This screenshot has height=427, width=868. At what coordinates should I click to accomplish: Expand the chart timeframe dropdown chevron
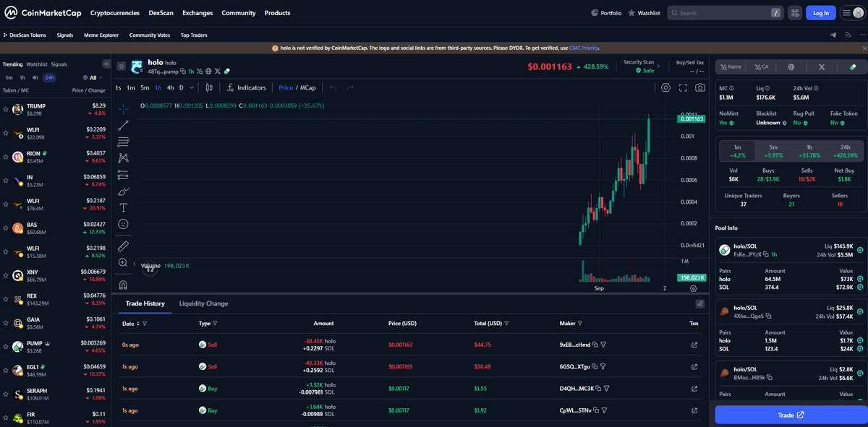pos(192,87)
